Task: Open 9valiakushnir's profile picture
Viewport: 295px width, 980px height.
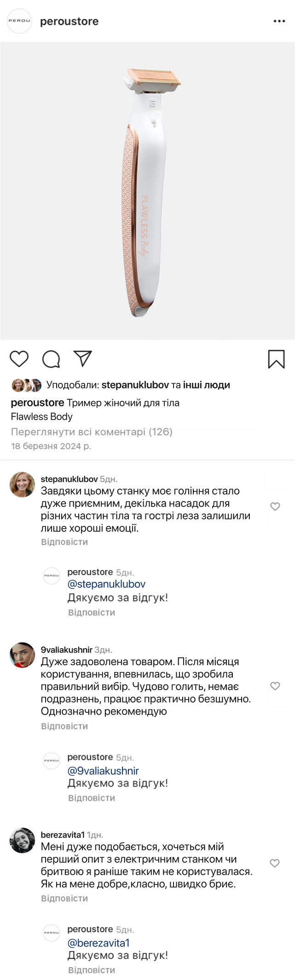Action: 22,655
